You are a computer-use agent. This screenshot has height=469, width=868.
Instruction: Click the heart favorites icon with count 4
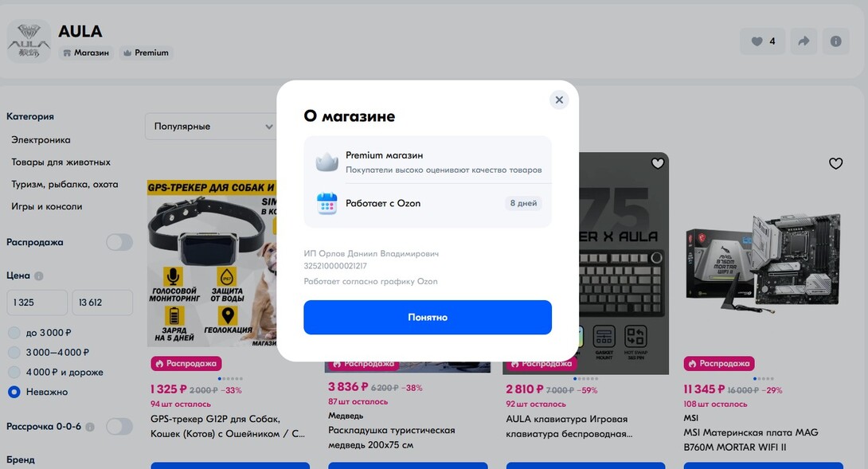tap(762, 41)
